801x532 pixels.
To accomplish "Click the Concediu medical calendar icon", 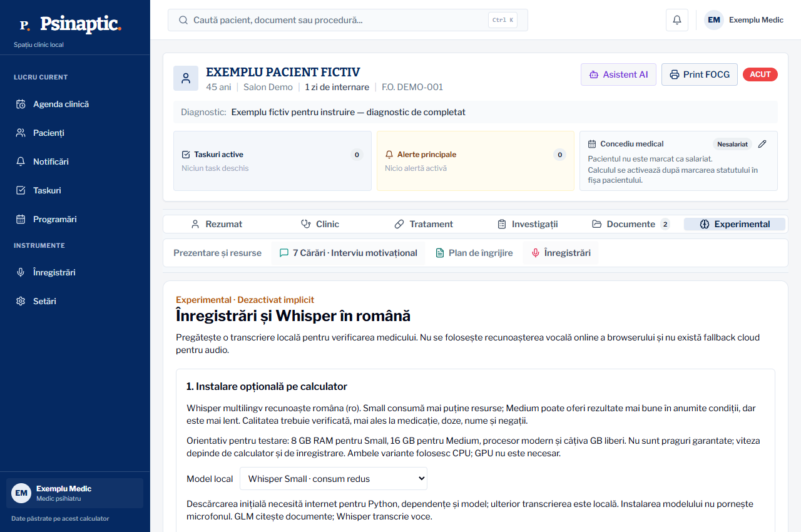I will coord(592,144).
